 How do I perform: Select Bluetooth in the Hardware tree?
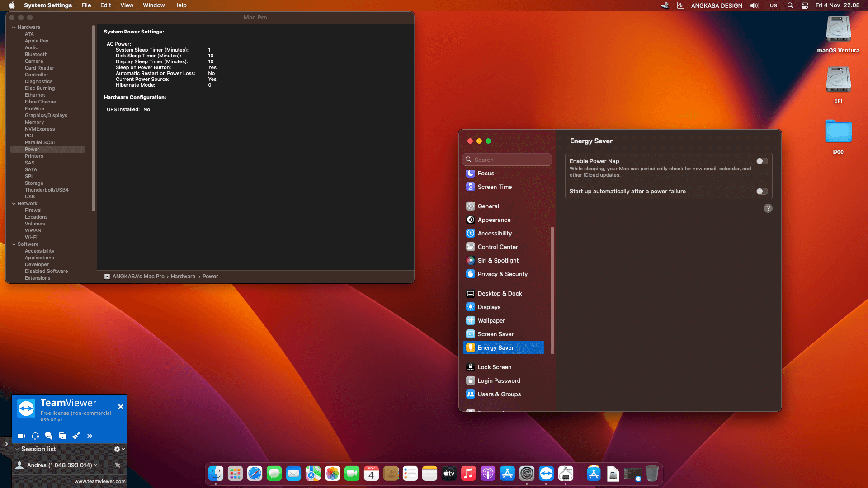point(36,55)
